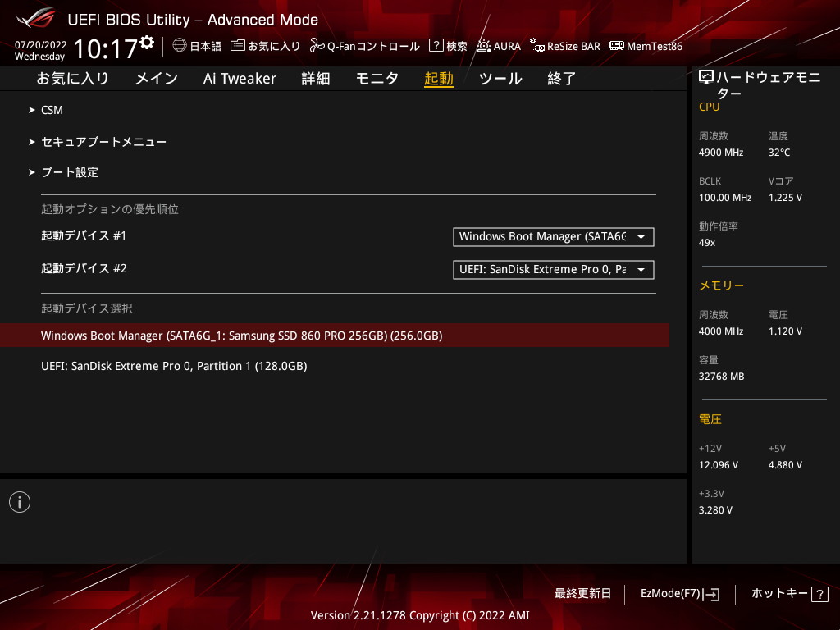The image size is (840, 630).
Task: Click the メモリー section heading
Action: [x=721, y=285]
